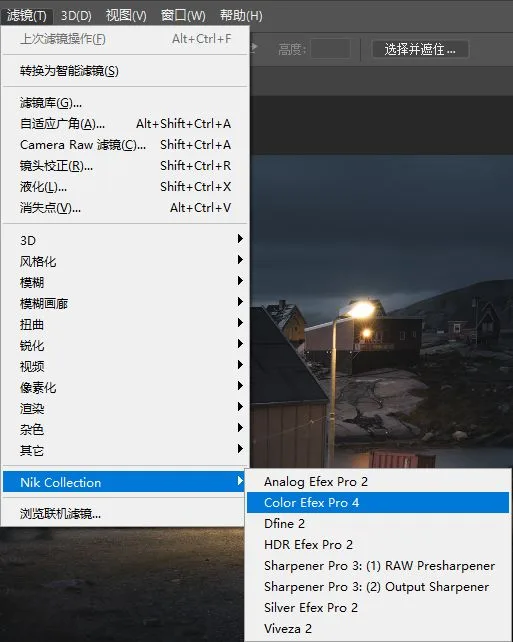
Task: Select Analog Efex Pro 2 plugin
Action: (x=377, y=482)
